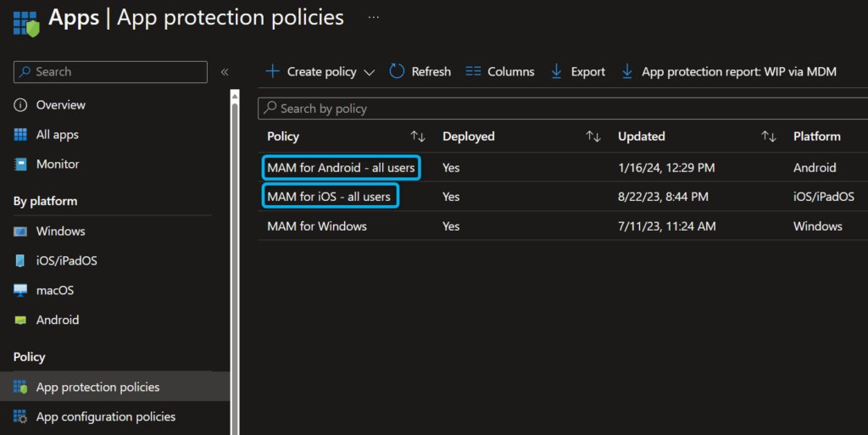Click the plus icon for Create policy
The image size is (868, 435).
click(272, 71)
